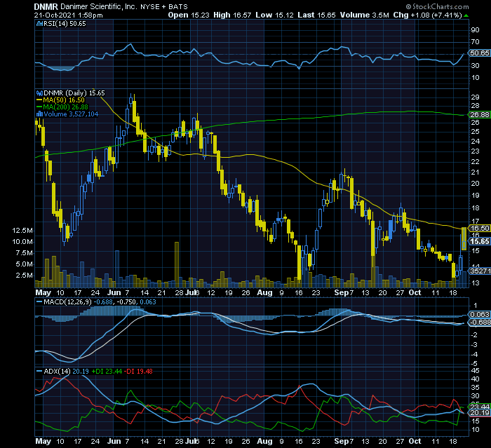Click the RSI(14) legend icon
This screenshot has width=491, height=448.
coord(39,24)
